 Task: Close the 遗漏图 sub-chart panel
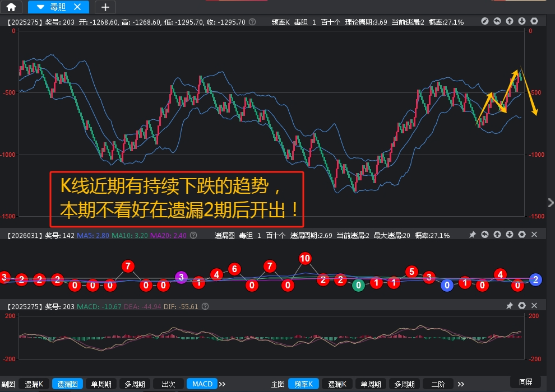[534, 235]
